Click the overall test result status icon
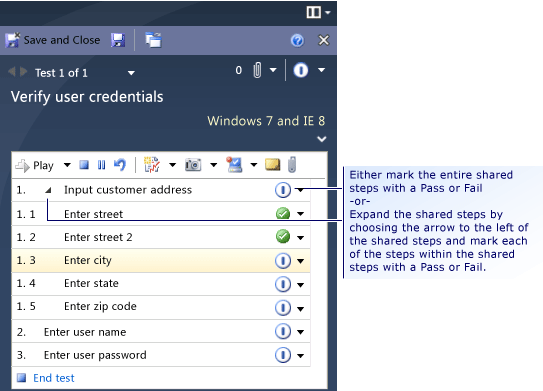This screenshot has width=543, height=391. (301, 70)
